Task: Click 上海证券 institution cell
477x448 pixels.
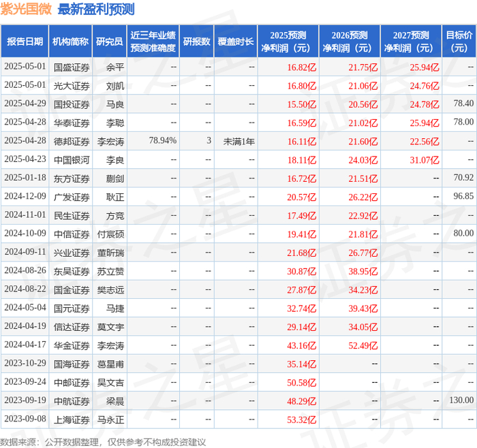Action: [x=72, y=419]
